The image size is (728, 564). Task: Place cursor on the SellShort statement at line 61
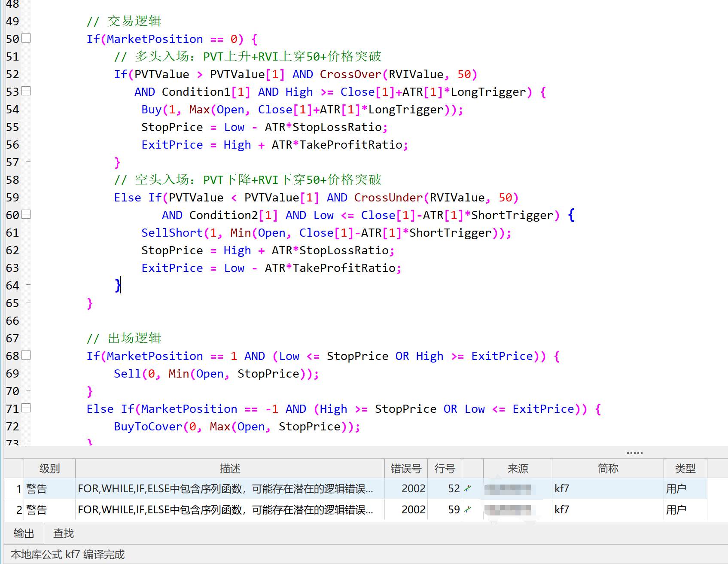click(x=172, y=233)
